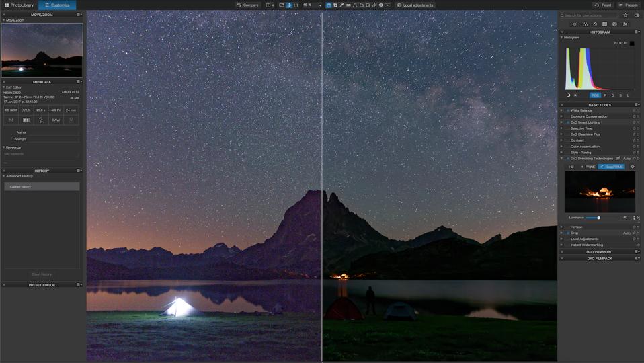The image size is (644, 363).
Task: Switch to the PhotoLibrary tab
Action: (19, 5)
